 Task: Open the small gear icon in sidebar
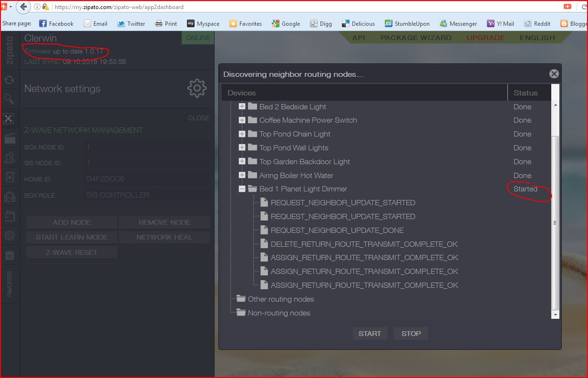point(9,235)
